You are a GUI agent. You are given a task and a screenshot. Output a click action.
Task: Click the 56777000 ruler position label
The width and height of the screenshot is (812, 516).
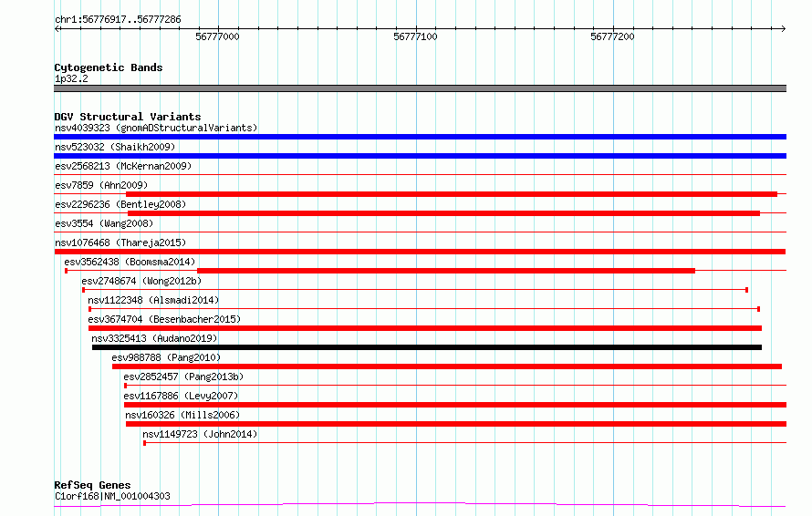[217, 36]
